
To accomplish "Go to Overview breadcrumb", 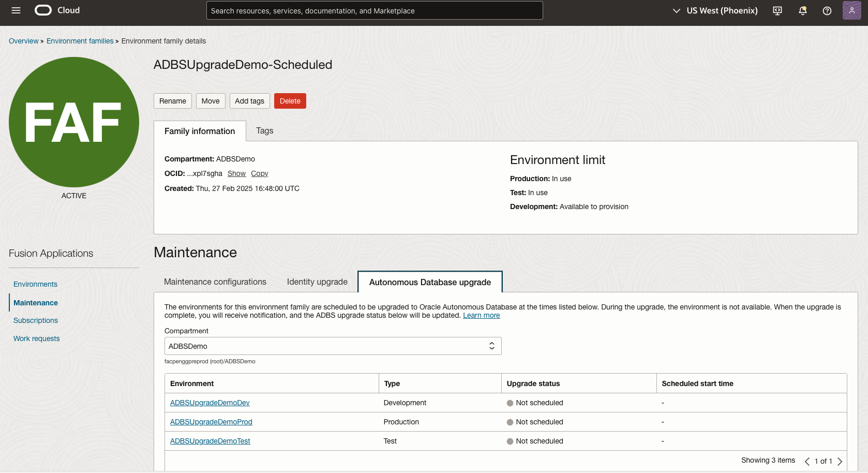I will click(x=23, y=41).
